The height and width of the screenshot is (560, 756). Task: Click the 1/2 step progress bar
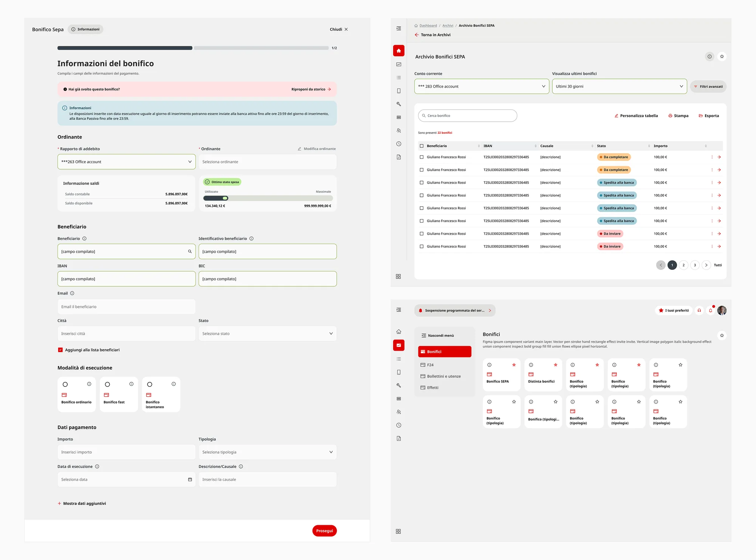click(193, 48)
